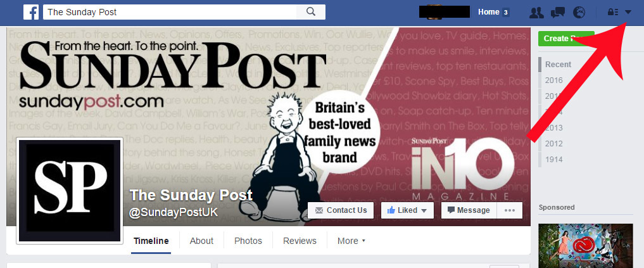This screenshot has height=268, width=644.
Task: Click the search box containing The Sunday Post
Action: (x=170, y=12)
